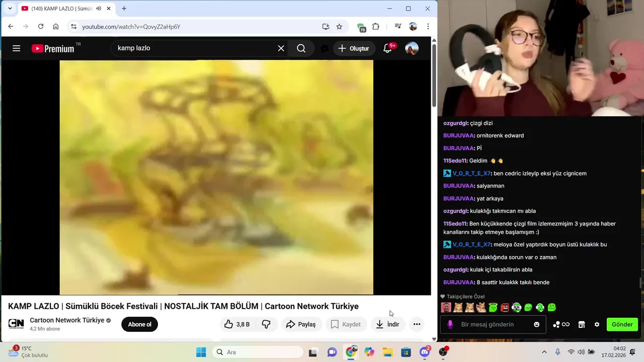Open emoji picker in chat input
The image size is (644, 362).
536,324
